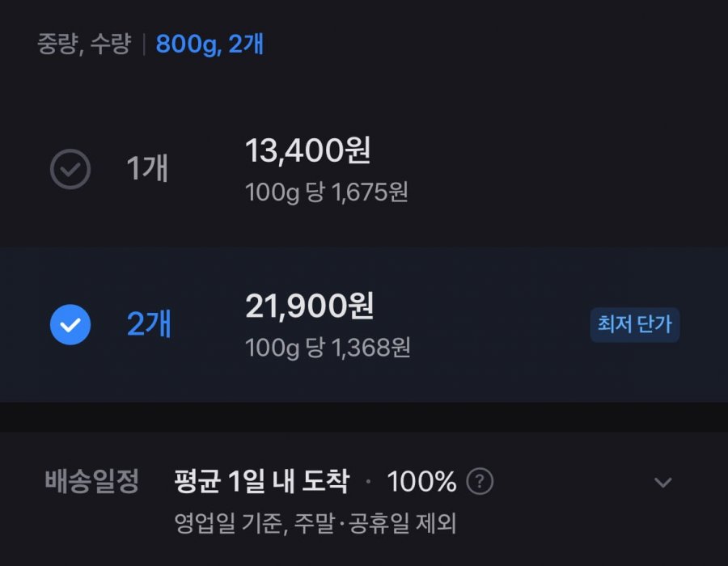Open the 평균 1일 내 도착 delivery info
This screenshot has width=728, height=566.
pyautogui.click(x=262, y=482)
